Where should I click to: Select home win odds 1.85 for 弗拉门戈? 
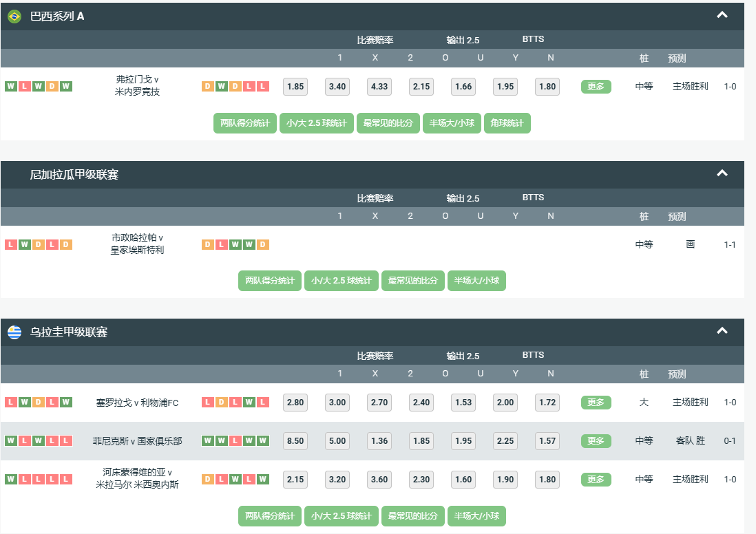coord(295,87)
